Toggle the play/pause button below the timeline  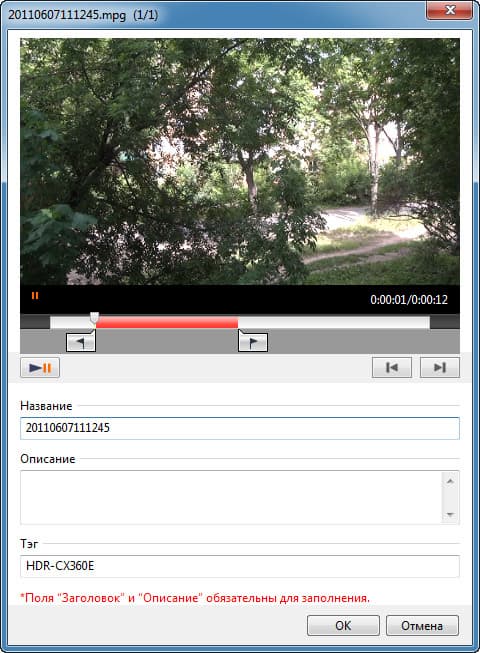tap(40, 367)
